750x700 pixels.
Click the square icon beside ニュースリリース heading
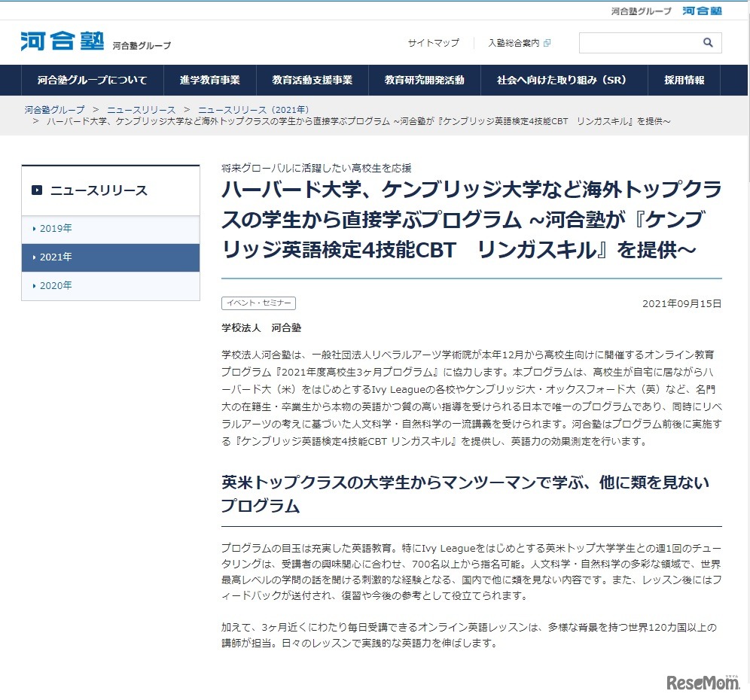(36, 190)
